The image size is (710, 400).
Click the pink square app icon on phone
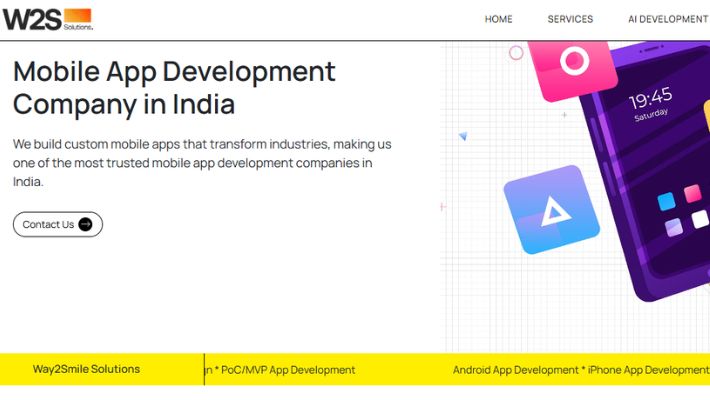[692, 193]
